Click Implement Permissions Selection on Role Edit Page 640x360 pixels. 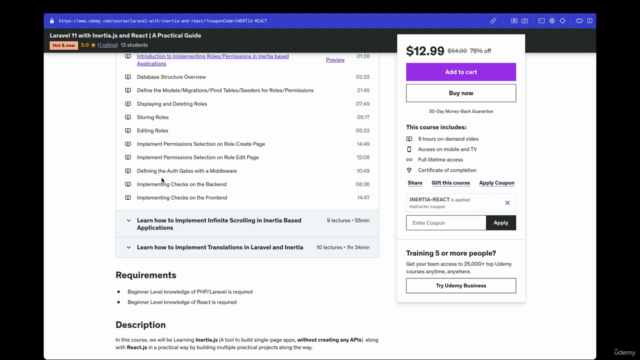(198, 157)
